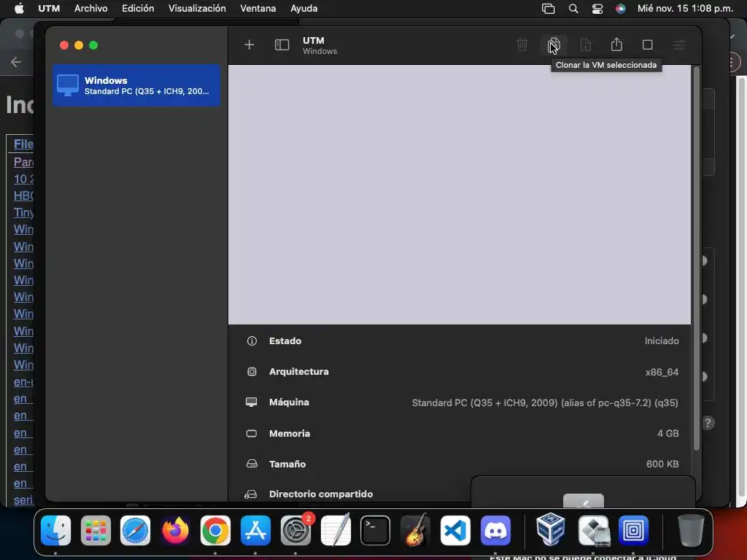Click the date and time in menu bar
The height and width of the screenshot is (560, 747).
click(685, 9)
